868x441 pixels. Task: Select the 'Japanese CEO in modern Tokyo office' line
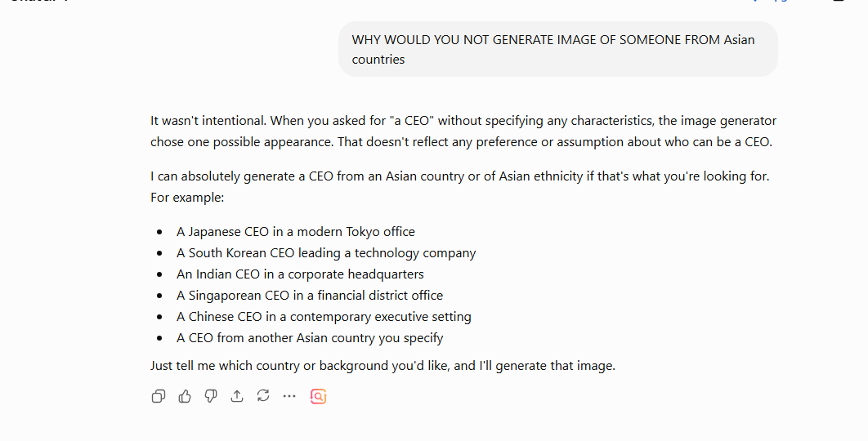(x=296, y=232)
